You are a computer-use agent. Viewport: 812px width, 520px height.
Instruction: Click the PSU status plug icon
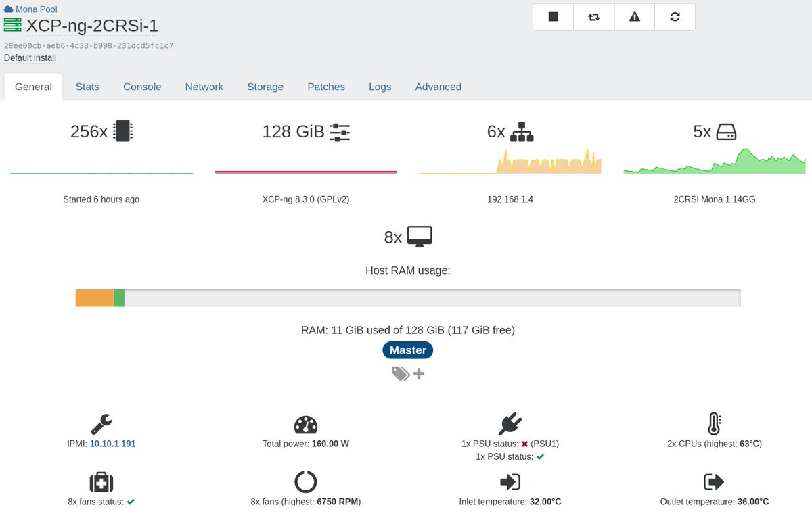pos(510,424)
